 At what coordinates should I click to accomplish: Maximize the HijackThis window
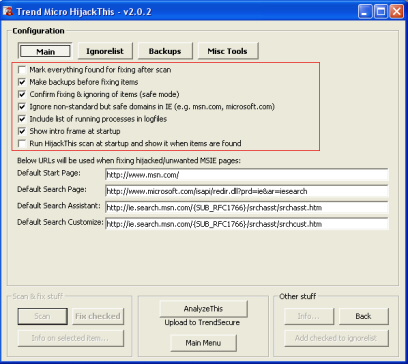381,12
